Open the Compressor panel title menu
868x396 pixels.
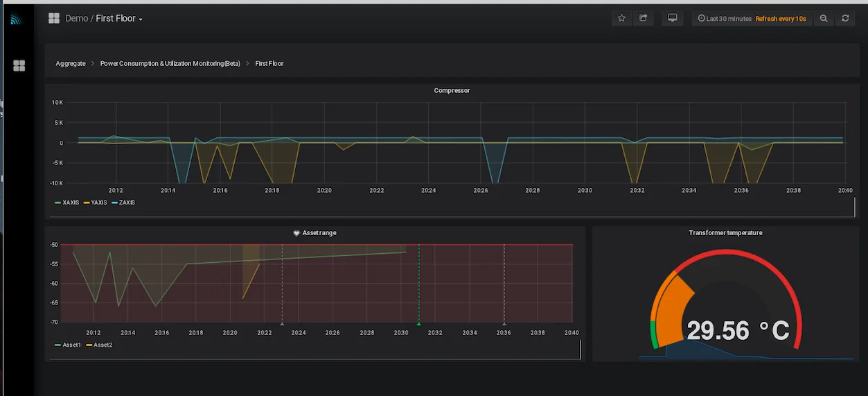452,90
